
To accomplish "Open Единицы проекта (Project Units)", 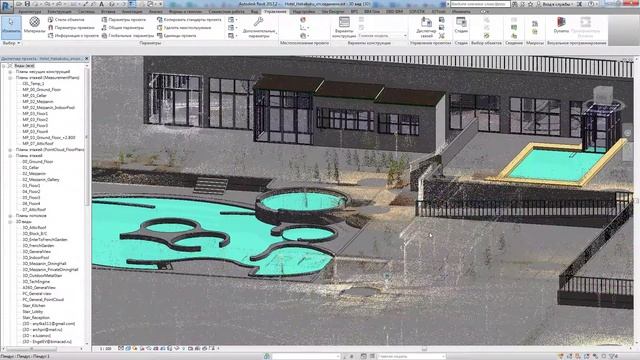I will (177, 36).
